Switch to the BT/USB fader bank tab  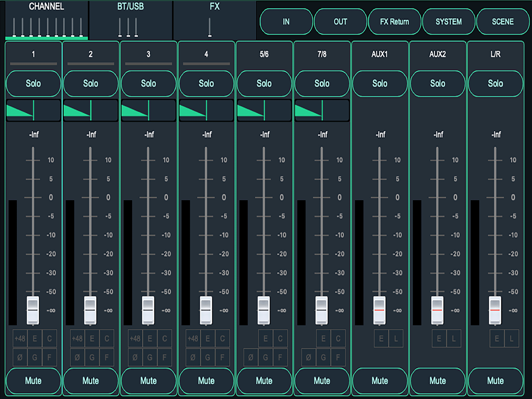(x=131, y=20)
